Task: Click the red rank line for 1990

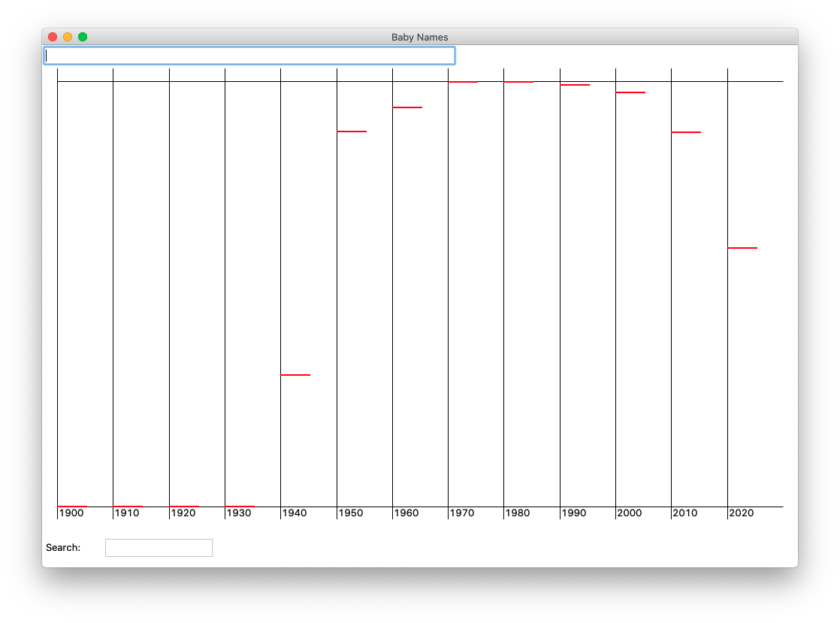Action: 575,85
